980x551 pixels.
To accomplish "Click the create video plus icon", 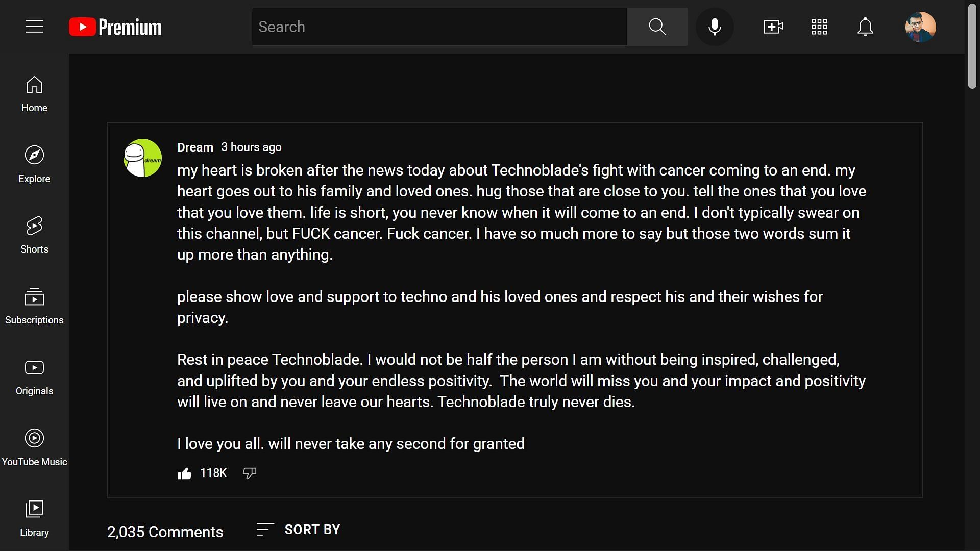I will pyautogui.click(x=773, y=27).
